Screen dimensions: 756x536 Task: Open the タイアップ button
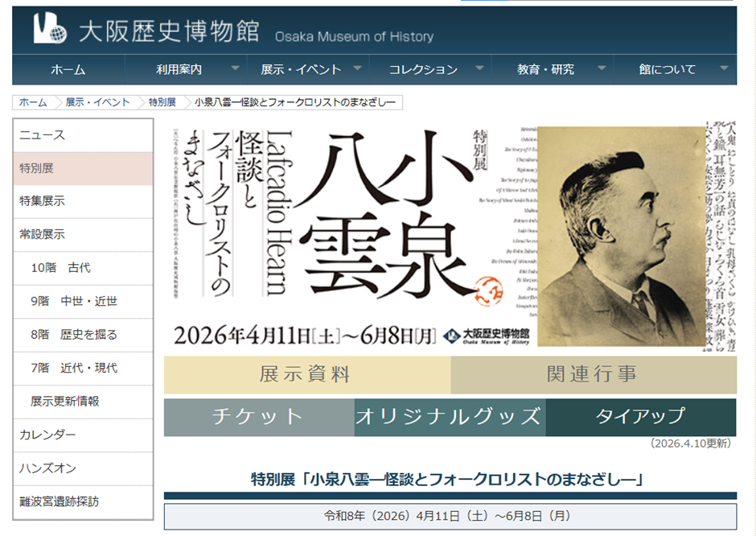point(641,418)
